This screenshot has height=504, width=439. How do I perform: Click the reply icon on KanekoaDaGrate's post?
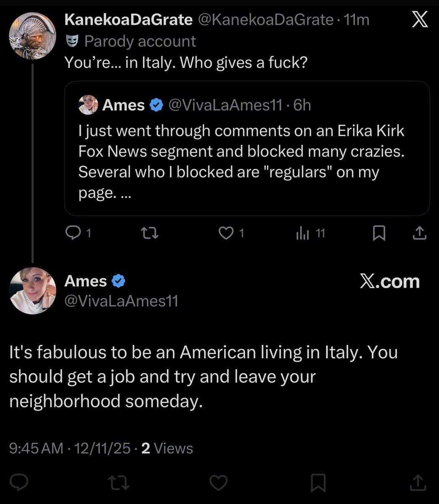(73, 233)
